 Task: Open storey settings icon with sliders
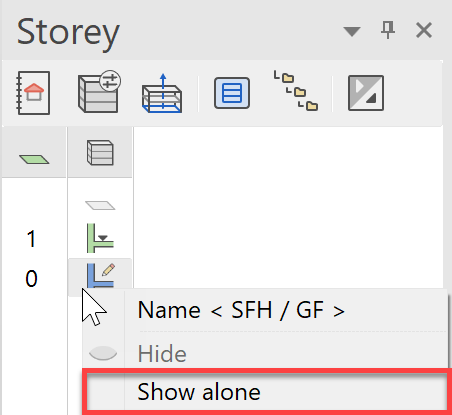pos(99,92)
